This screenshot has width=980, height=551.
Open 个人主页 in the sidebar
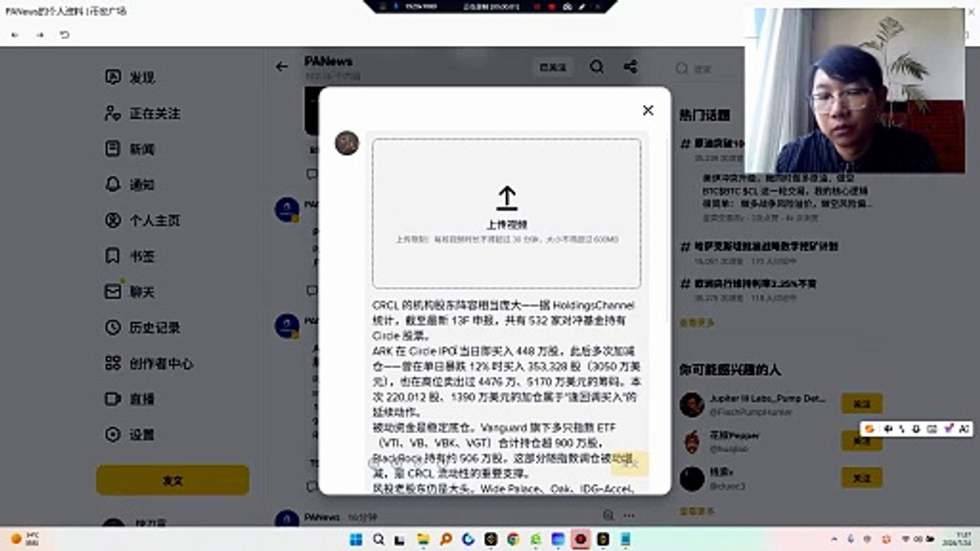click(x=142, y=220)
